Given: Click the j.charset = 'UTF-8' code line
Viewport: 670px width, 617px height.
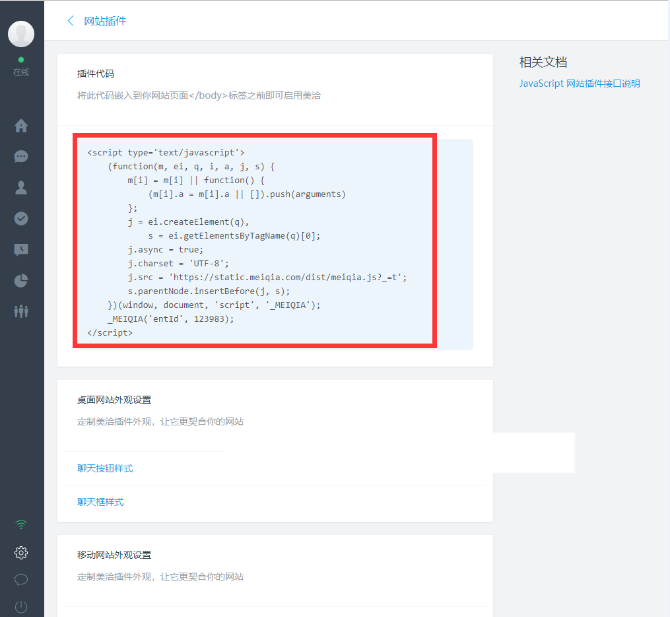Looking at the screenshot, I should [x=178, y=263].
